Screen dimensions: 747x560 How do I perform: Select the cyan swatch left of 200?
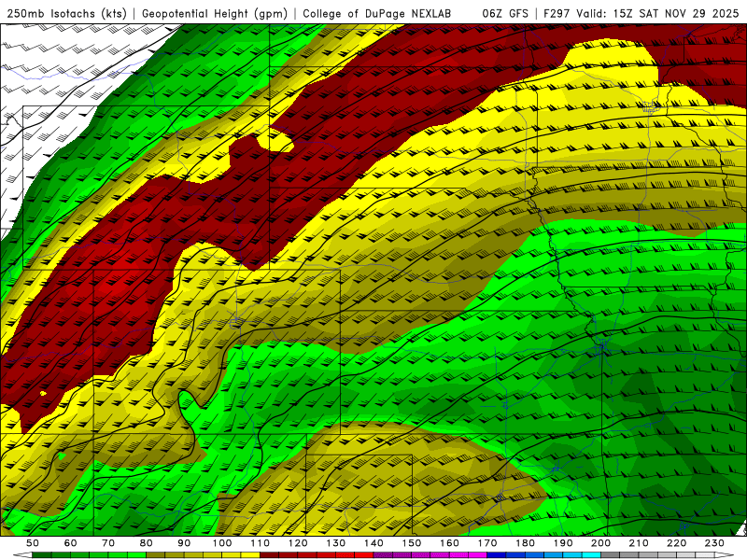click(591, 555)
